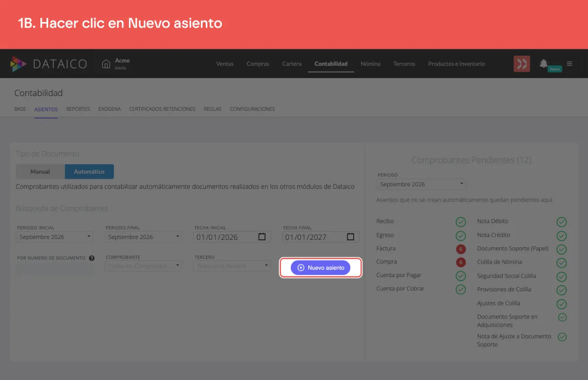Switch to the REPORTES tab
Image resolution: width=588 pixels, height=380 pixels.
(x=78, y=109)
